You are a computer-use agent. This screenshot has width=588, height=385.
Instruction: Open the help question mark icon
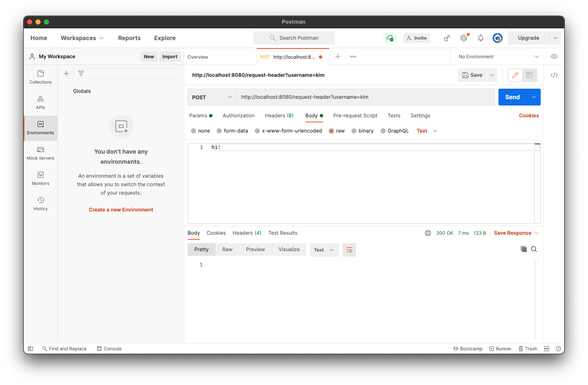558,349
